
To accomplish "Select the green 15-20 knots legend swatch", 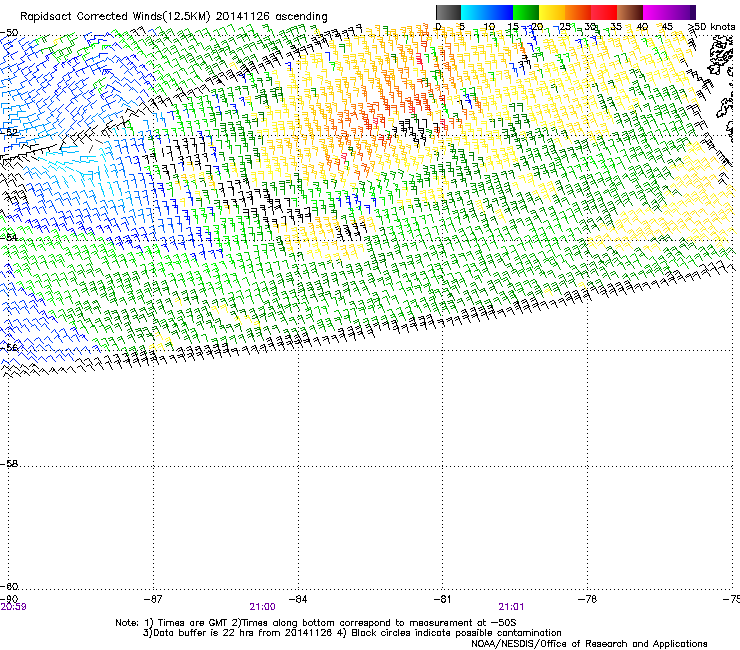I will click(x=526, y=12).
